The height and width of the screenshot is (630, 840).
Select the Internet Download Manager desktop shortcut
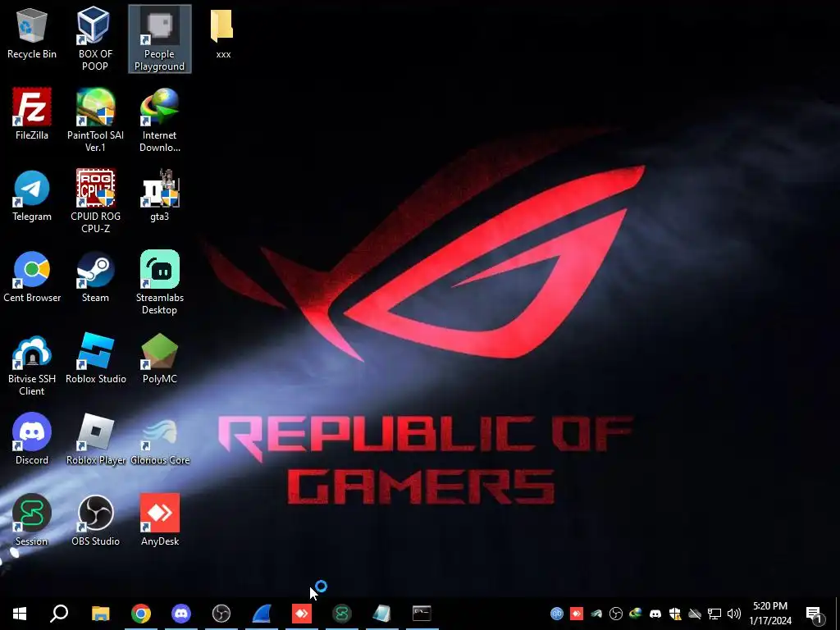click(159, 120)
